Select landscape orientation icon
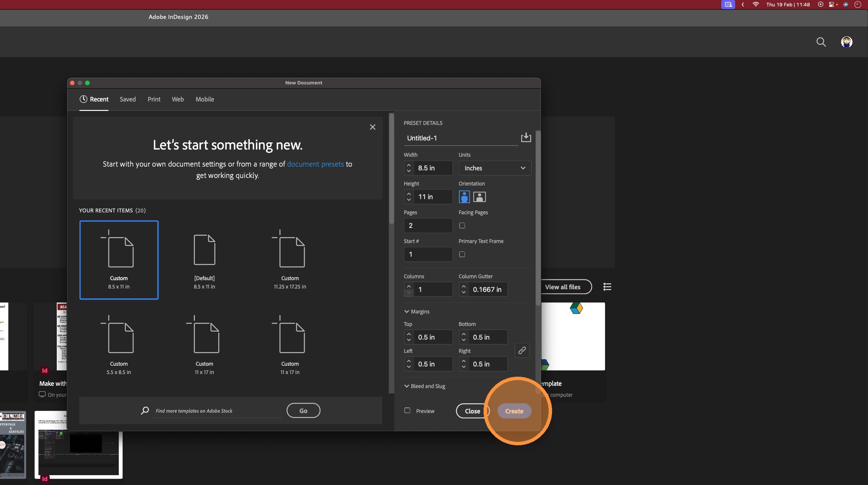The height and width of the screenshot is (485, 868). [x=479, y=197]
